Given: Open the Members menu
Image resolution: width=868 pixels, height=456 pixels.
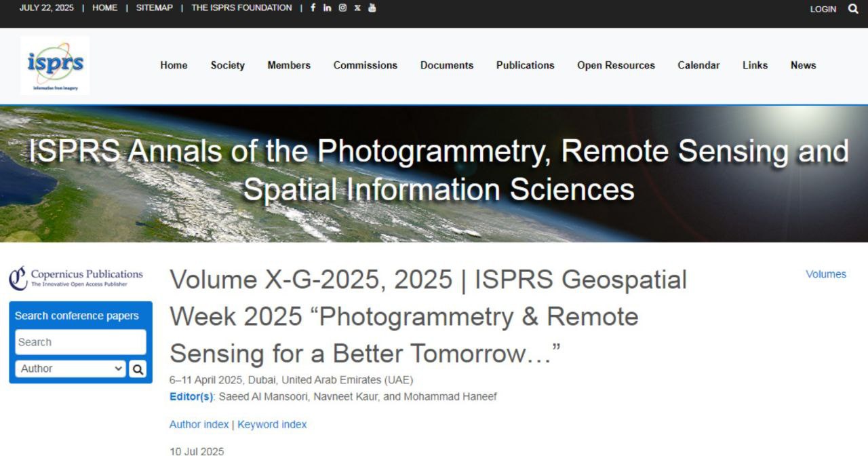Looking at the screenshot, I should 289,65.
